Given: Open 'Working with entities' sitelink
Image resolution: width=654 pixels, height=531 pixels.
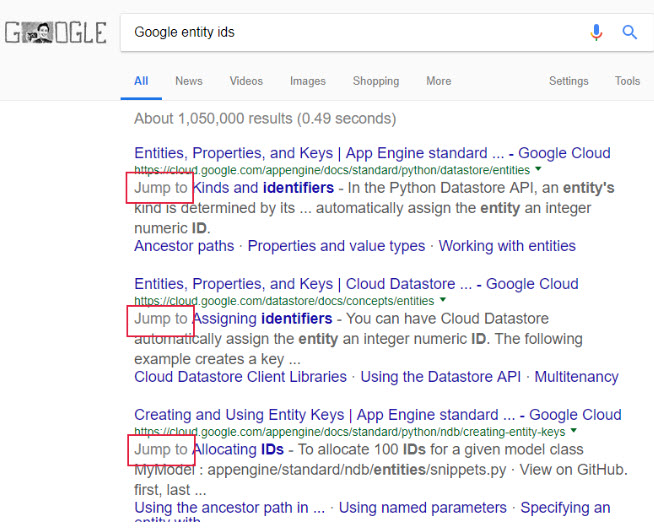Looking at the screenshot, I should [507, 246].
